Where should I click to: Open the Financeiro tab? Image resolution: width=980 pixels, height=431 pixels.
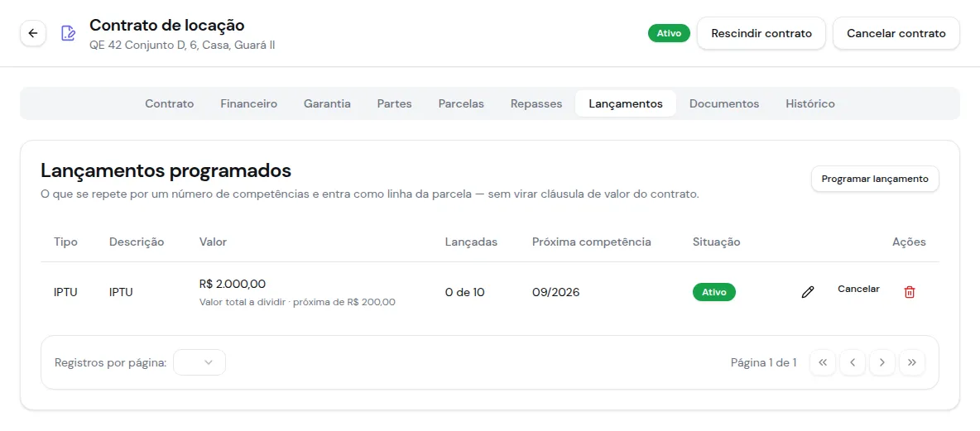click(249, 103)
